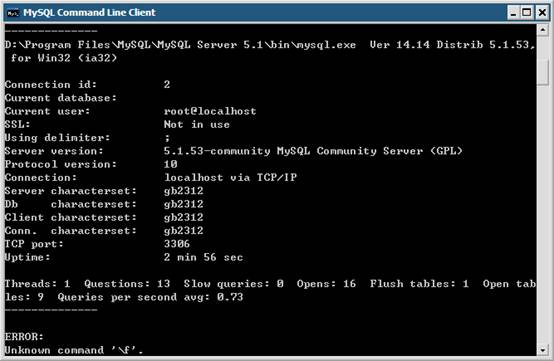This screenshot has width=554, height=361.
Task: Minimize the MySQL Command Line Client window
Action: click(513, 13)
